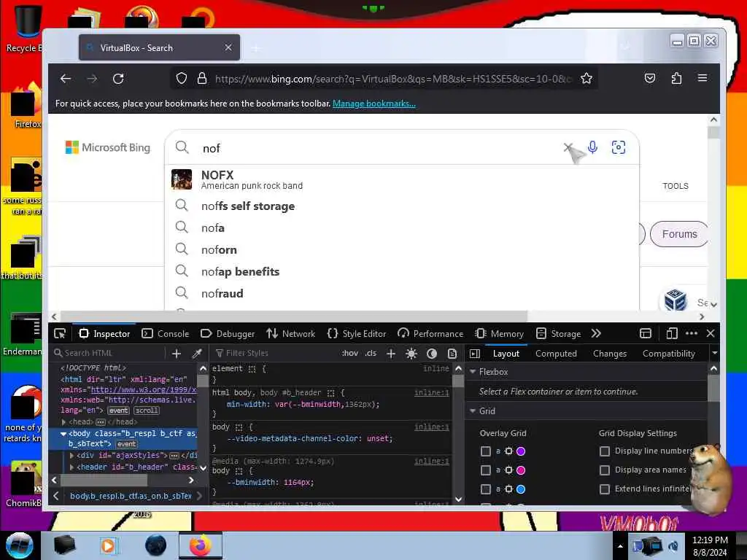Select the eyedropper color picker from page
The height and width of the screenshot is (560, 747).
pos(197,354)
